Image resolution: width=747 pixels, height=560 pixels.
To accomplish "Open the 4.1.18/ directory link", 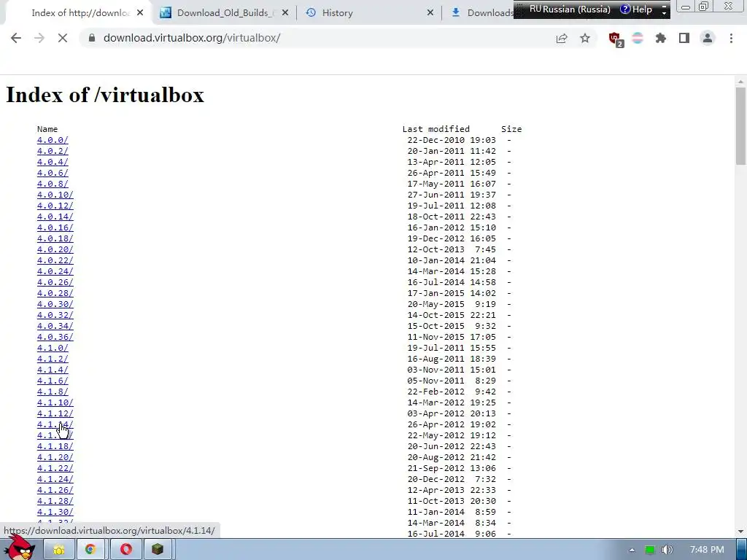I will [55, 447].
